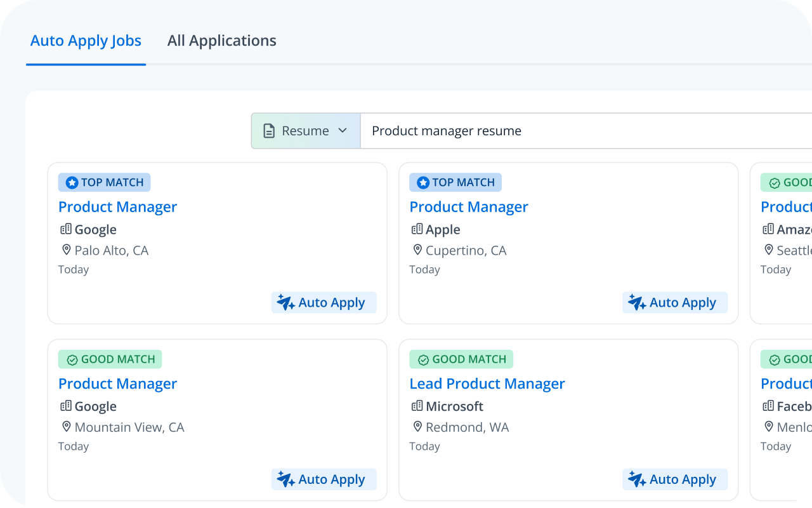The image size is (812, 508).
Task: Click Auto Apply on Google Mountain View card
Action: (x=324, y=479)
